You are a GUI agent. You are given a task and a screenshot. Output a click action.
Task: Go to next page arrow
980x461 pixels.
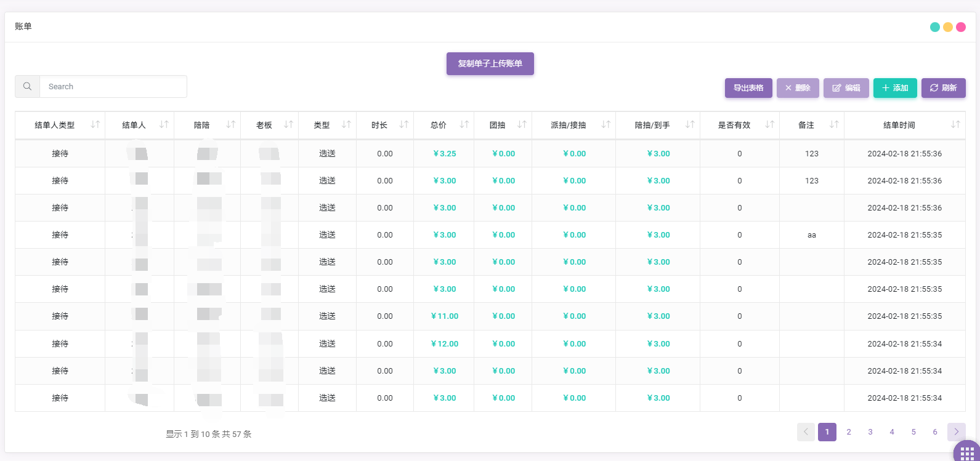tap(957, 432)
